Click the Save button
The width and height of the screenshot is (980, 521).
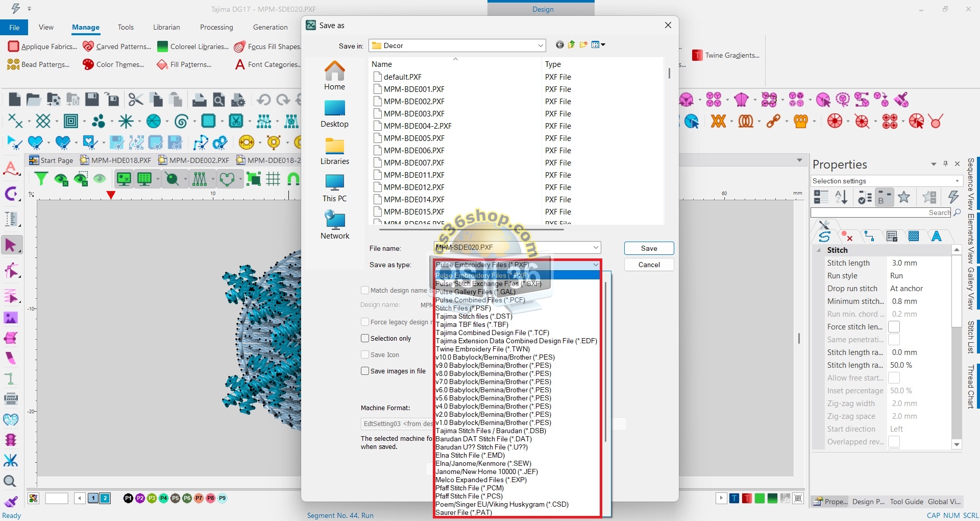(649, 248)
